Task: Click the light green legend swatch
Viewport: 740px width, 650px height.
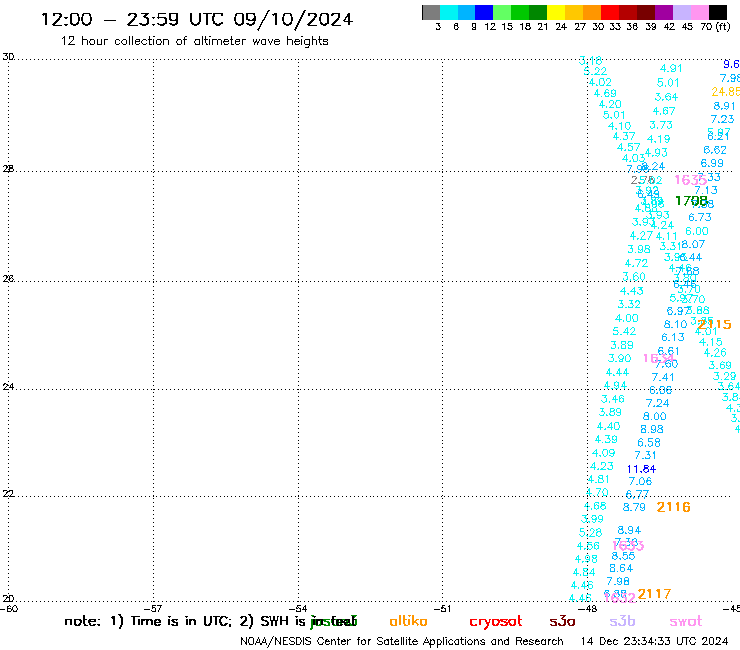Action: (x=503, y=12)
